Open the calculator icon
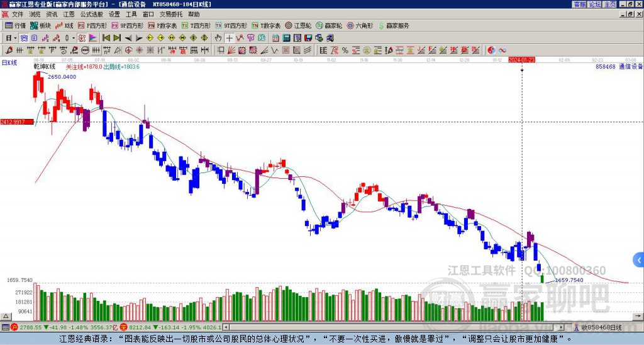Viewport: 644px width, 345px height. (x=286, y=38)
